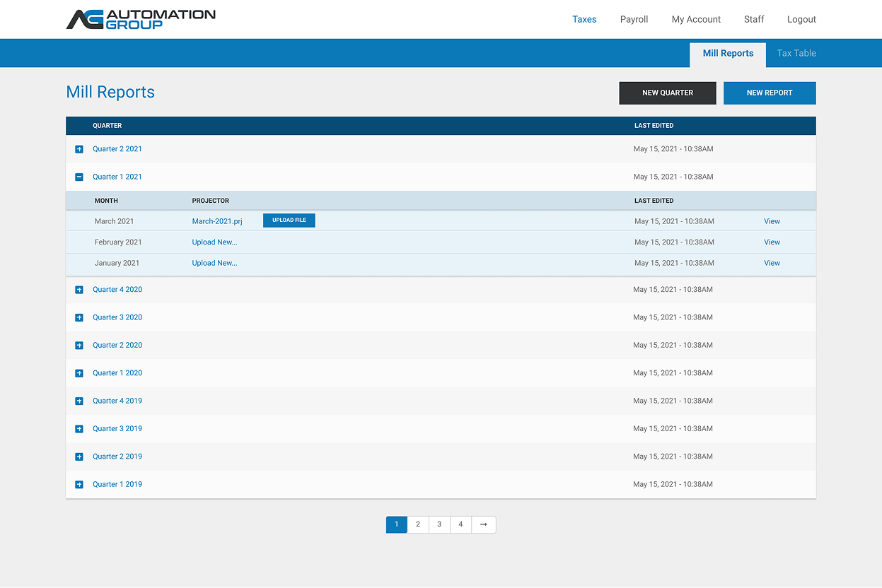Image resolution: width=882 pixels, height=588 pixels.
Task: Expand the Quarter 4 2019 plus icon
Action: pyautogui.click(x=79, y=401)
